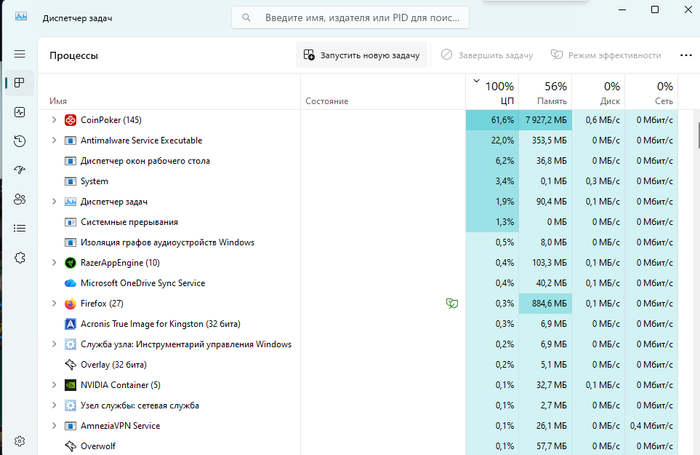The image size is (700, 455).
Task: Expand the CoinPoker process group
Action: [x=54, y=120]
